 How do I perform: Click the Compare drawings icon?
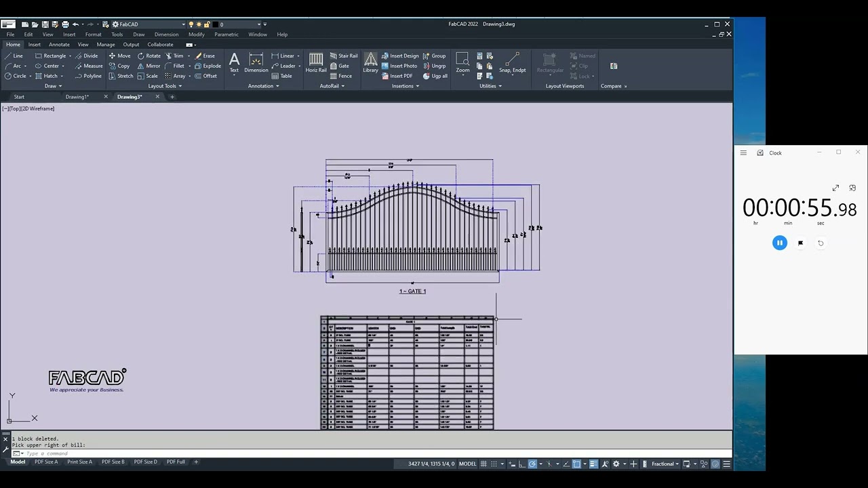point(614,66)
